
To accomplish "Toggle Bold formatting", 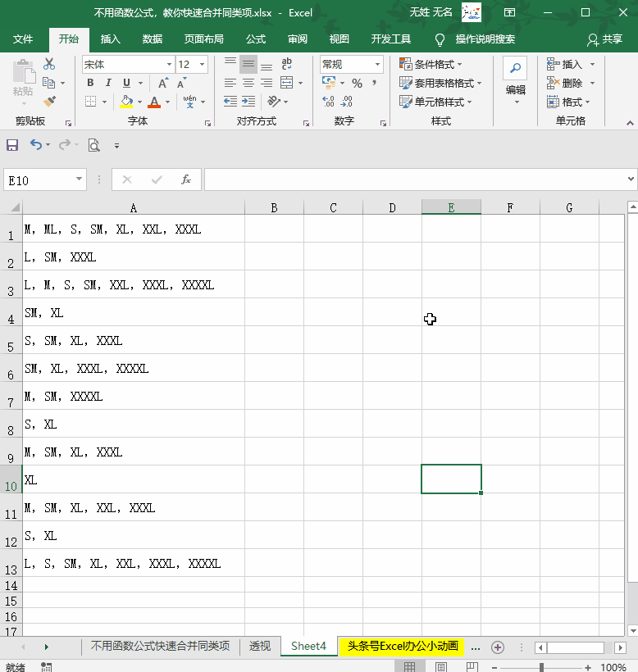I will pyautogui.click(x=90, y=83).
